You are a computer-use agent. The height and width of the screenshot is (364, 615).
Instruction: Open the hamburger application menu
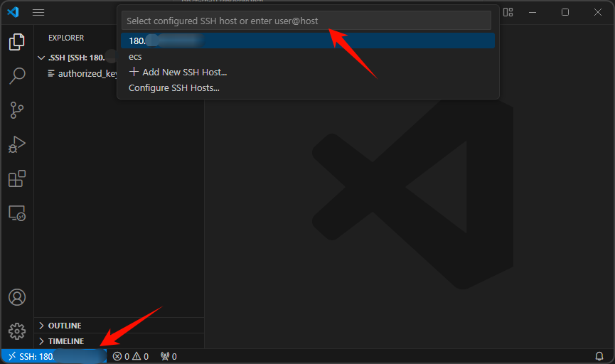(38, 12)
